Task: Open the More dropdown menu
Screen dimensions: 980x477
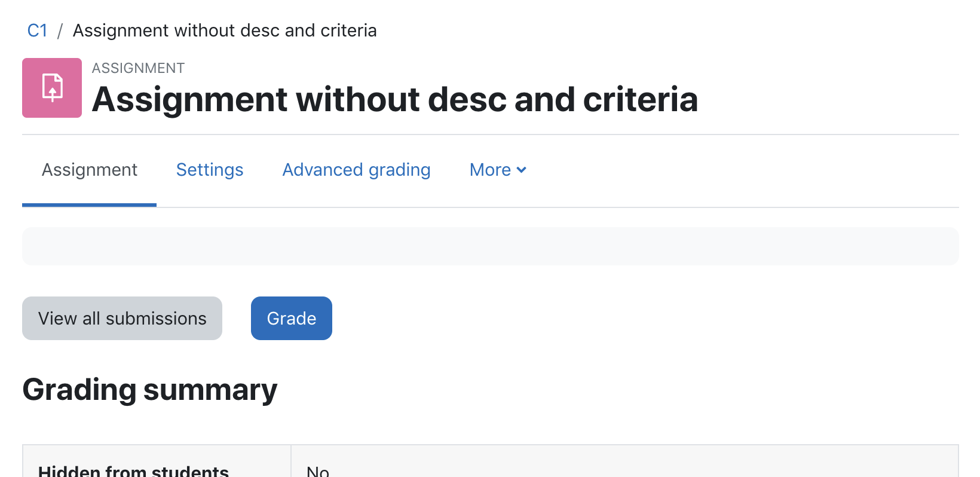Action: click(498, 170)
